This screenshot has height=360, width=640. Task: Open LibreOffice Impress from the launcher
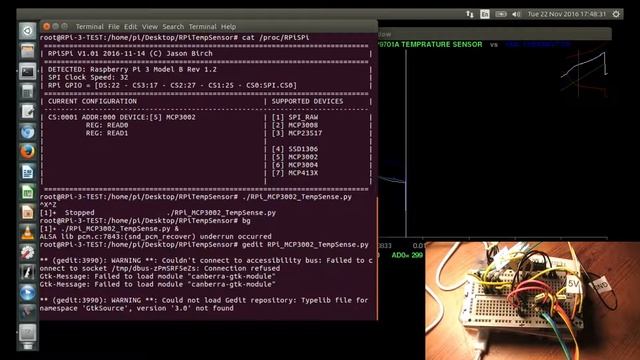[x=27, y=212]
